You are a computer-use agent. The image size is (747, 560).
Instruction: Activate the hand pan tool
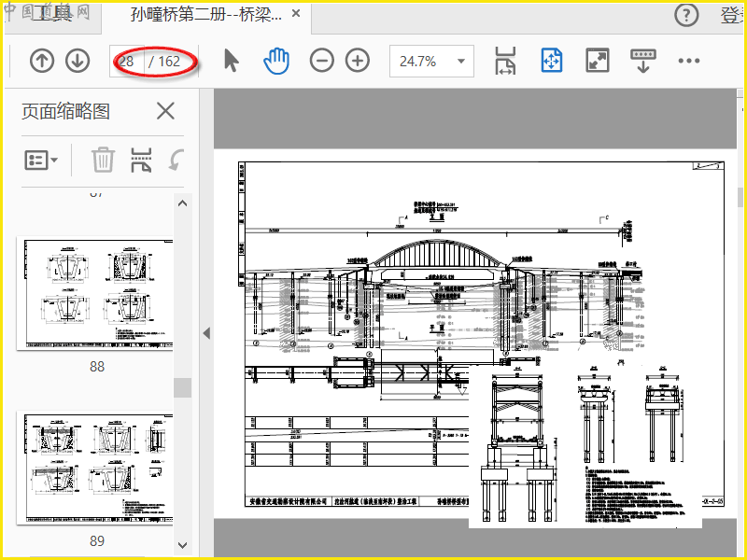point(276,62)
